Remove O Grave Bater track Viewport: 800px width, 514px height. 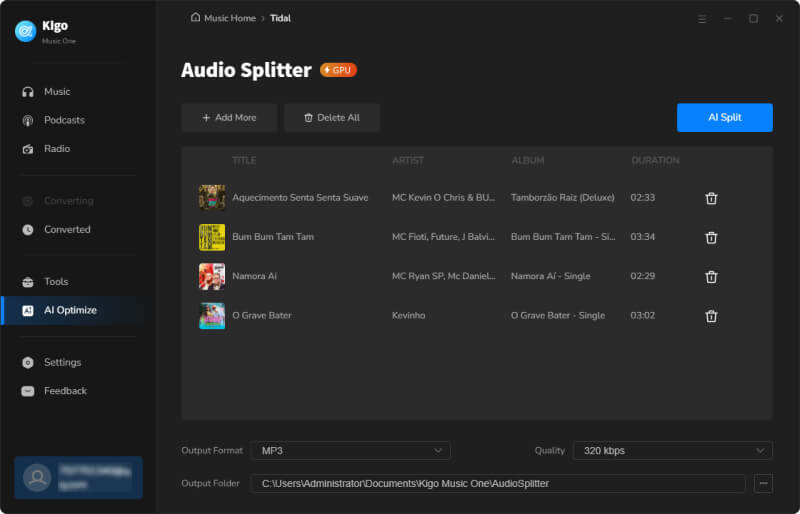coord(711,316)
